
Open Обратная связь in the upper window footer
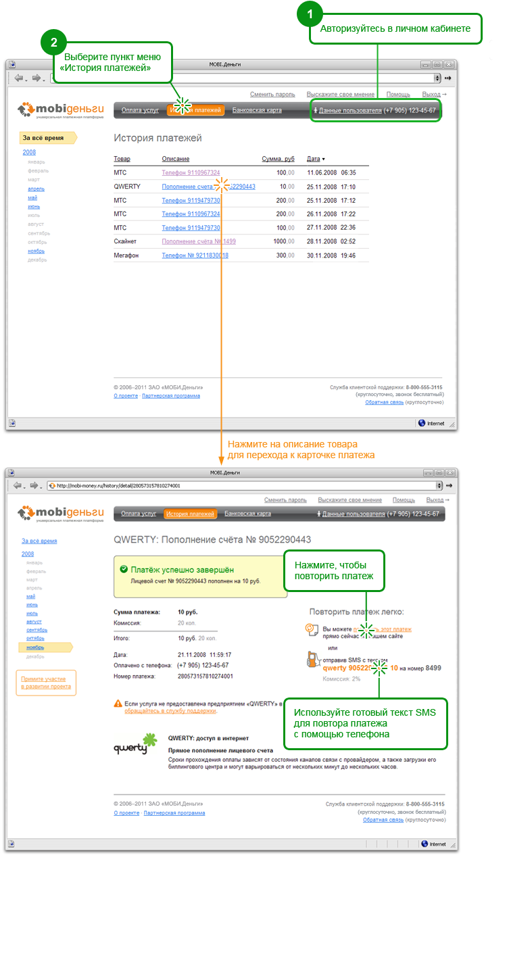[x=385, y=402]
